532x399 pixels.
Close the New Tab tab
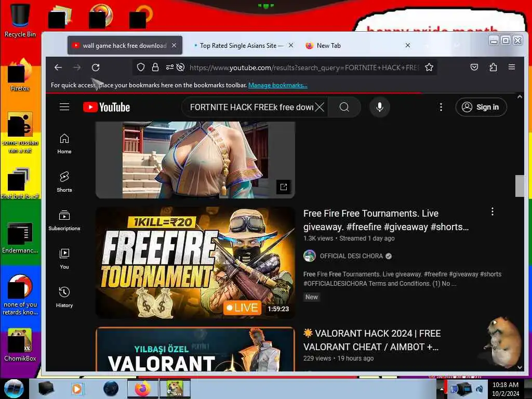click(408, 46)
